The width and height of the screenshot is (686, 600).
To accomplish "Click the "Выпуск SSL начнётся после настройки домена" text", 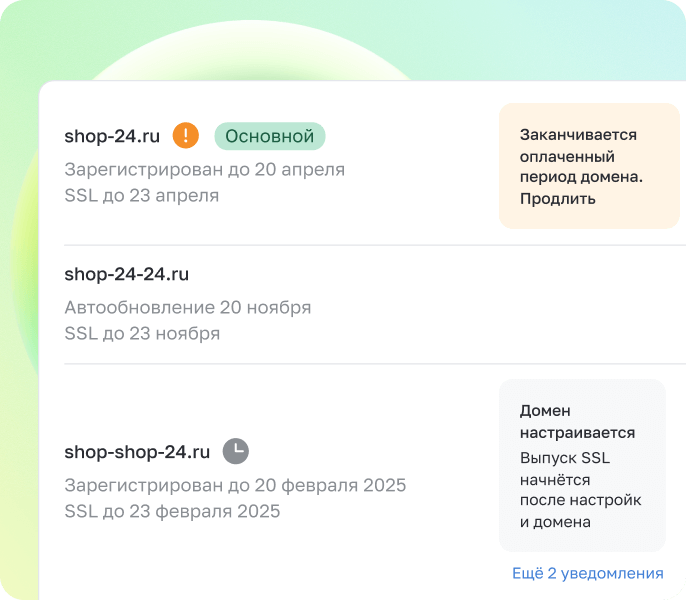I will [x=580, y=490].
